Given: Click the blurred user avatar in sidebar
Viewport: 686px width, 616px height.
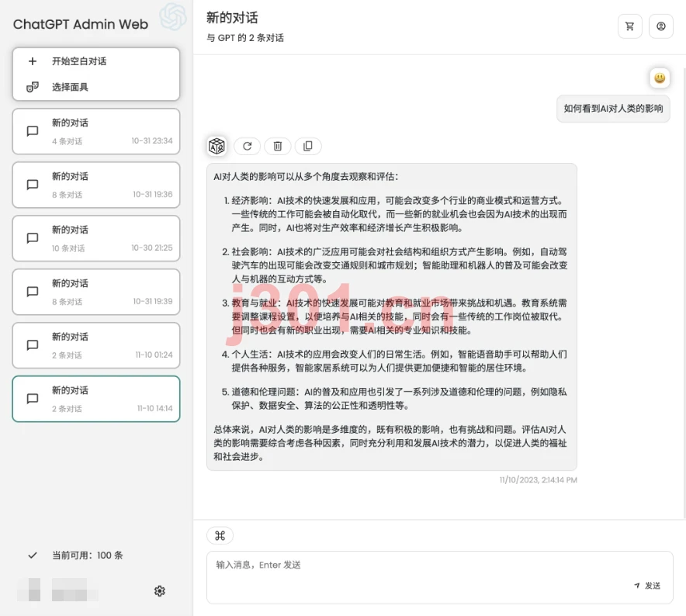Looking at the screenshot, I should (x=29, y=590).
